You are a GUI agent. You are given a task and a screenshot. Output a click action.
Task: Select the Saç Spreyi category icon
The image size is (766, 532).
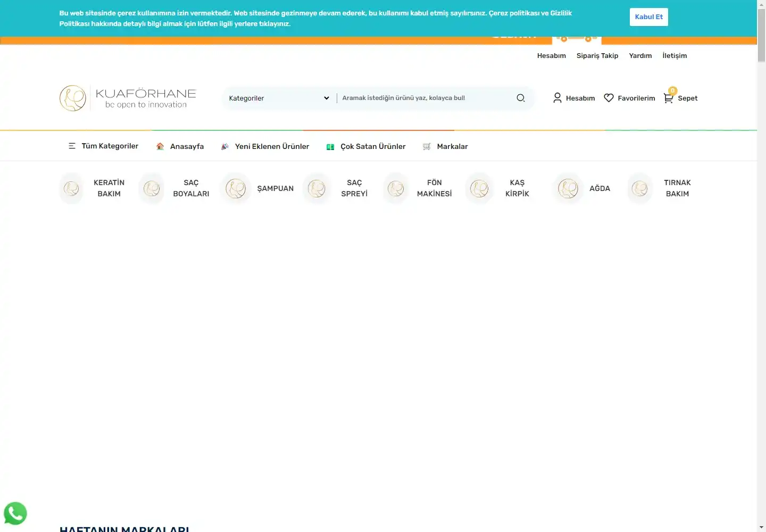tap(317, 188)
